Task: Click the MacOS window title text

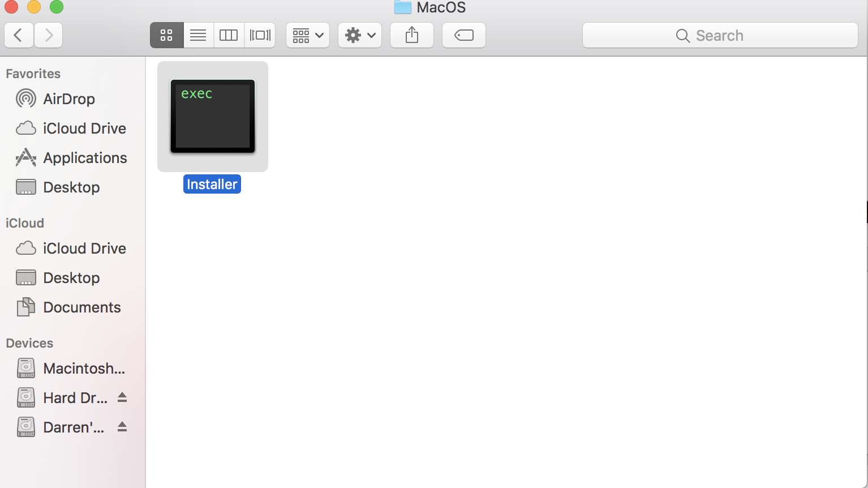Action: [441, 7]
